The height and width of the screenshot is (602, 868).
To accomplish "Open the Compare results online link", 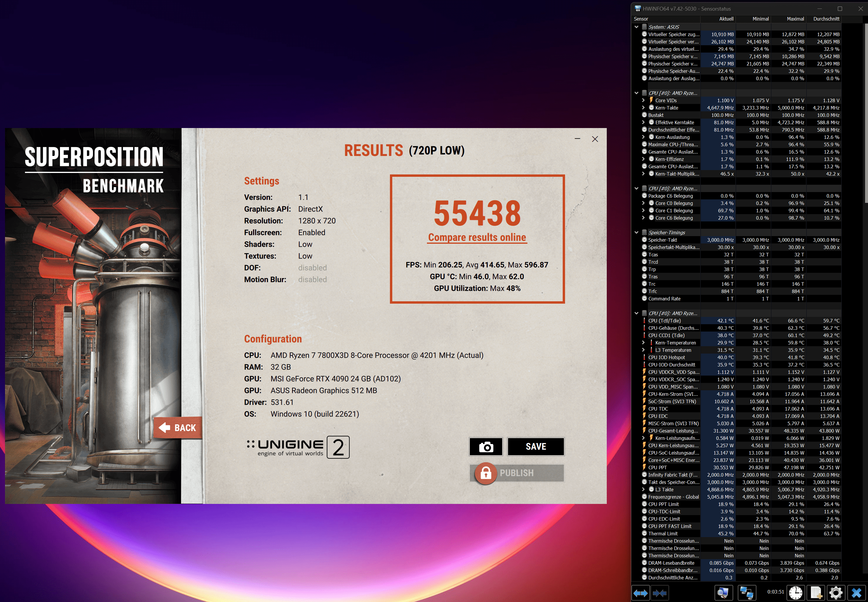I will (477, 237).
